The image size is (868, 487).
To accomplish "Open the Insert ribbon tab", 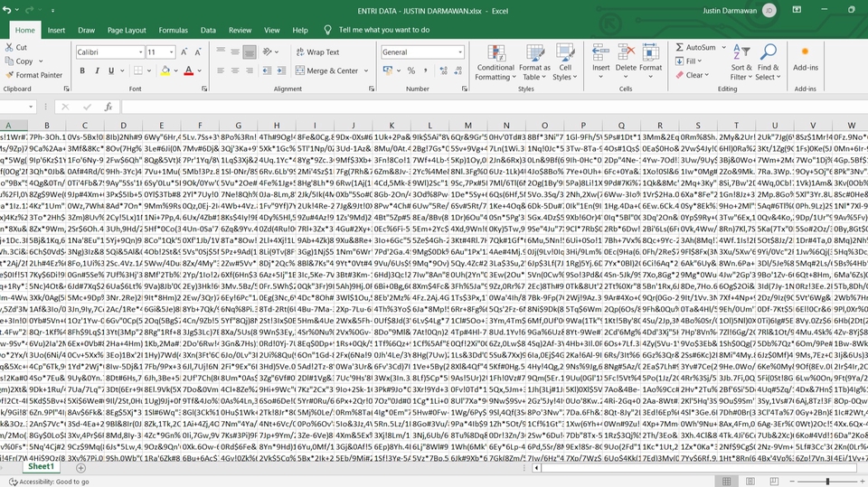I will pyautogui.click(x=56, y=31).
